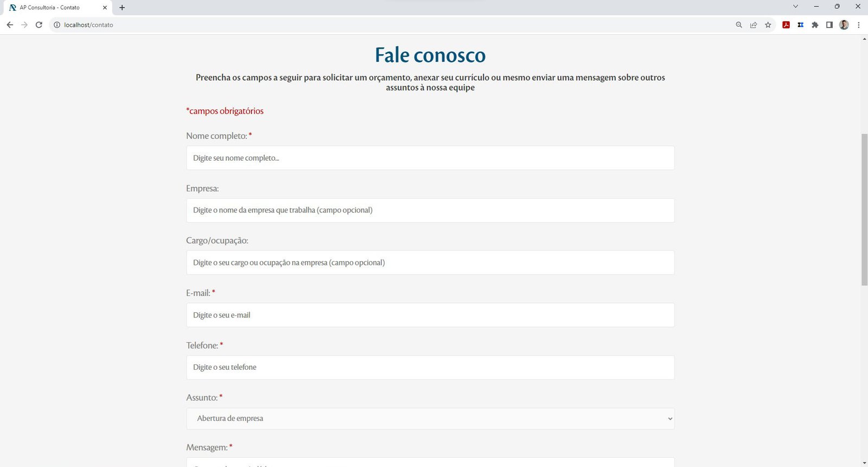Click the Nome completo input field
868x467 pixels.
pos(430,158)
